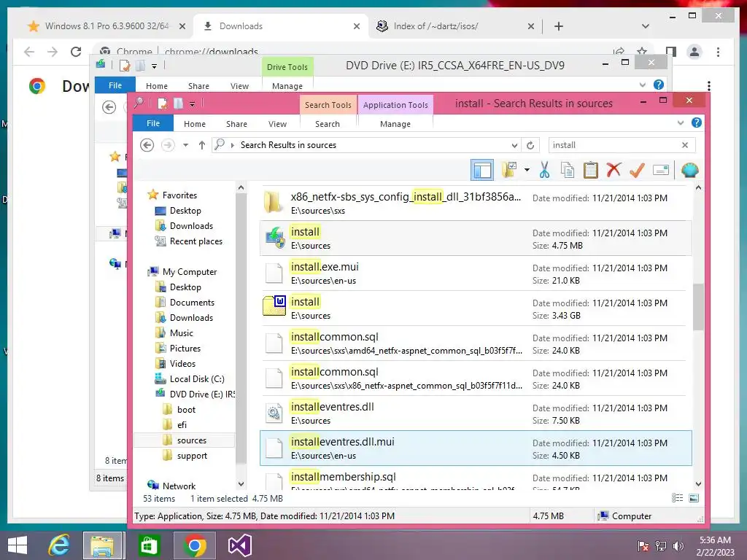Open Help icon in search window
The width and height of the screenshot is (747, 560).
point(697,122)
